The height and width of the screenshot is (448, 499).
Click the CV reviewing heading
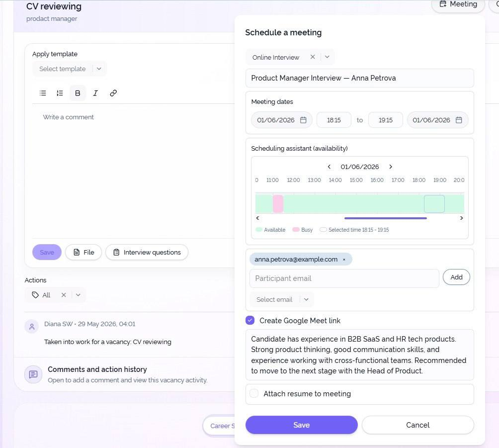54,6
